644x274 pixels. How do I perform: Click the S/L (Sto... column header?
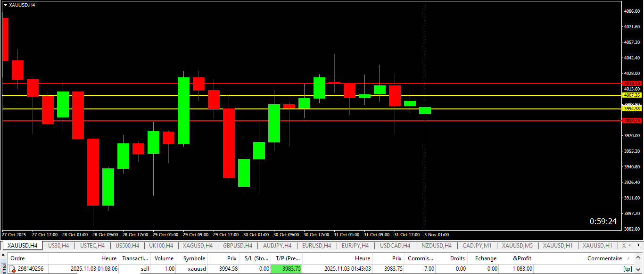pos(255,258)
